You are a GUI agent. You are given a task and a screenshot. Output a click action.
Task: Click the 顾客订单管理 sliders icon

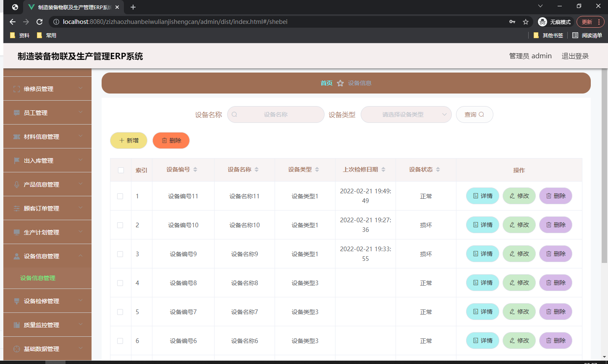point(17,208)
